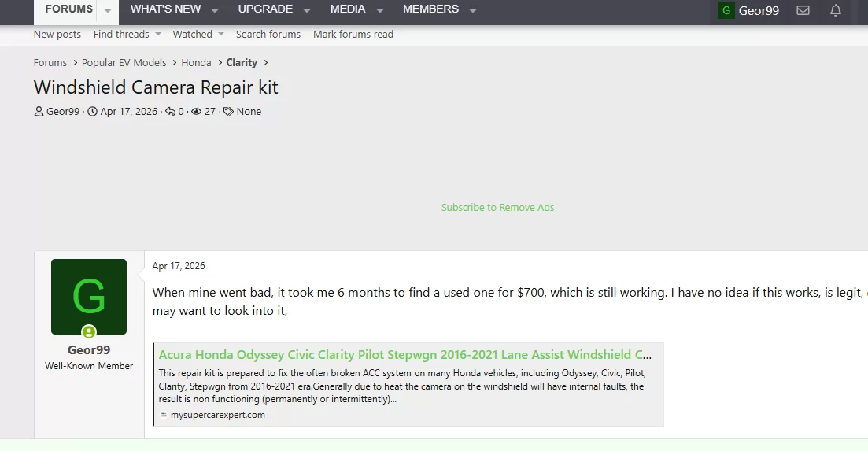Image resolution: width=868 pixels, height=451 pixels.
Task: Go to New posts
Action: tap(57, 35)
